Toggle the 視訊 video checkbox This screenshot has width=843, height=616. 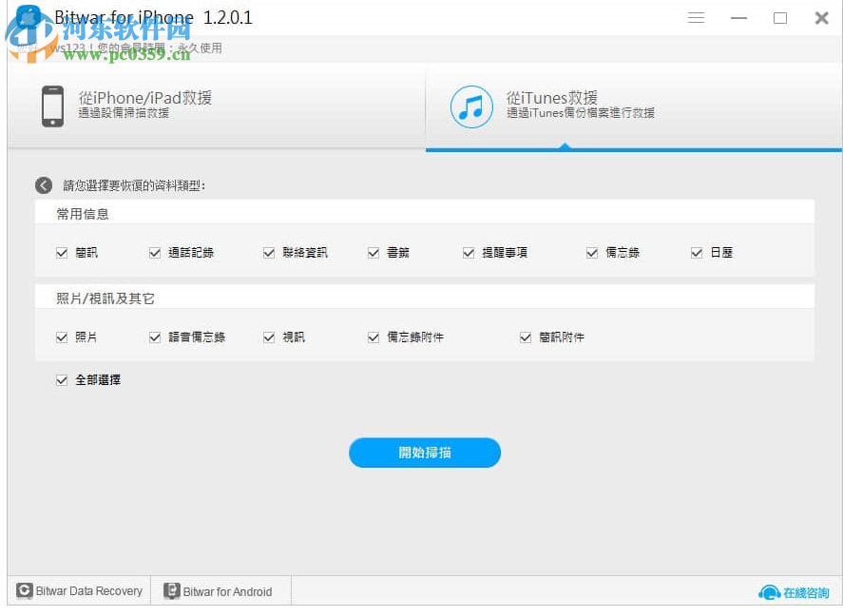[269, 337]
